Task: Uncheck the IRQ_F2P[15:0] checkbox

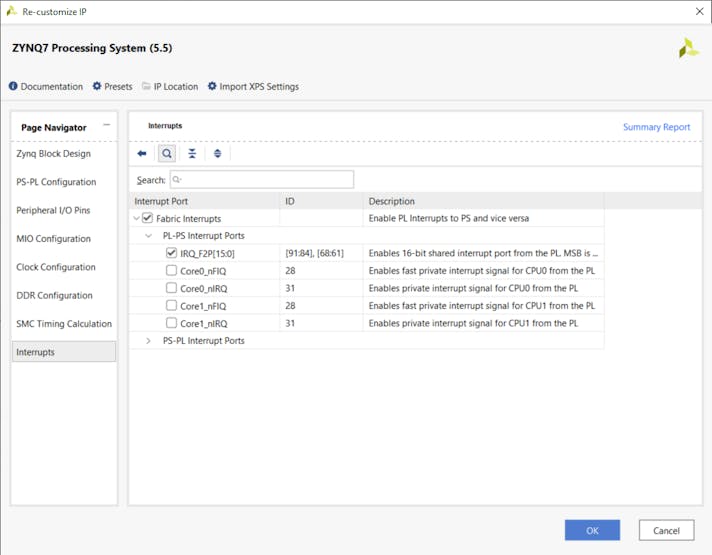Action: (172, 253)
